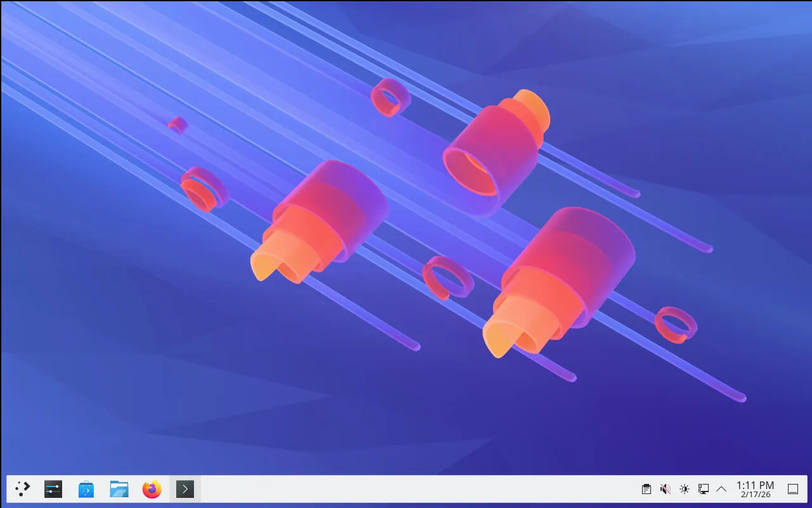The height and width of the screenshot is (508, 812).
Task: Switch to the Konsole terminal task
Action: tap(185, 489)
